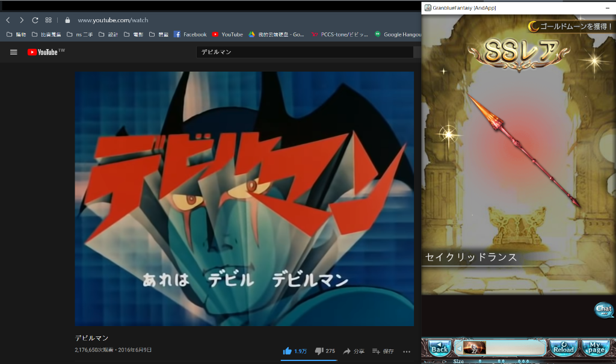616x364 pixels.
Task: Click the www.youtube.com/watch address bar
Action: (x=112, y=20)
